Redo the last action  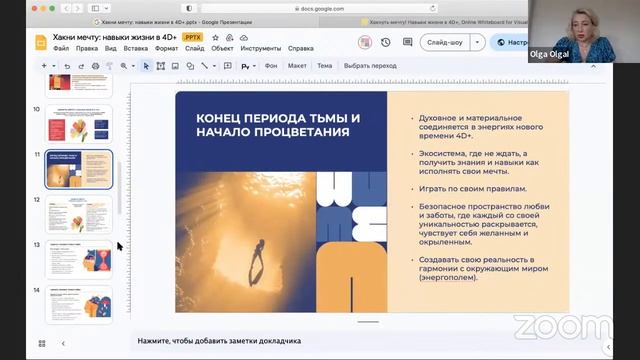coord(81,66)
